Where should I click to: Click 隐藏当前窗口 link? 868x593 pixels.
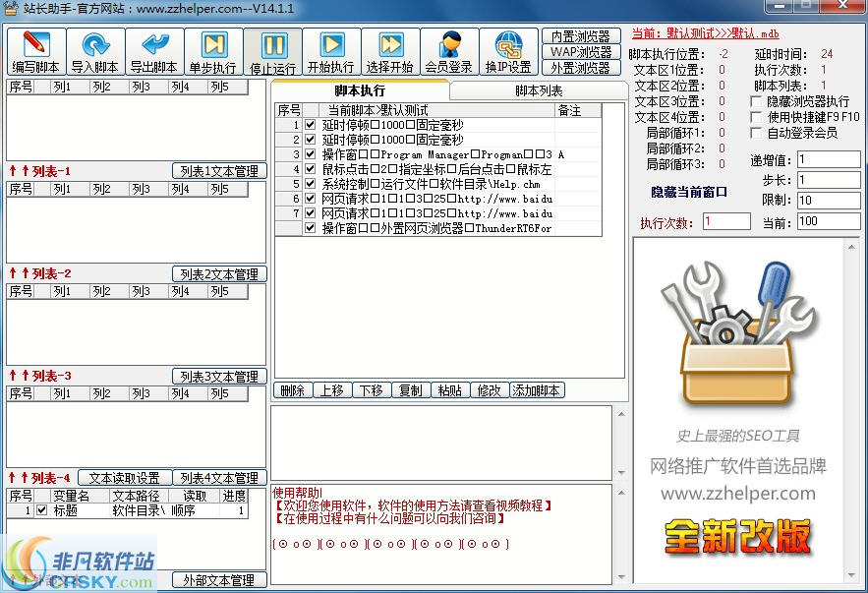coord(689,192)
